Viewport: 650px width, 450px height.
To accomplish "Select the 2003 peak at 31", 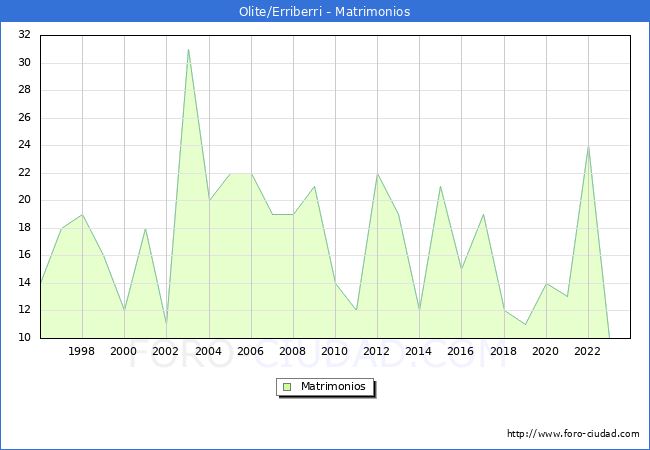I will pyautogui.click(x=188, y=49).
